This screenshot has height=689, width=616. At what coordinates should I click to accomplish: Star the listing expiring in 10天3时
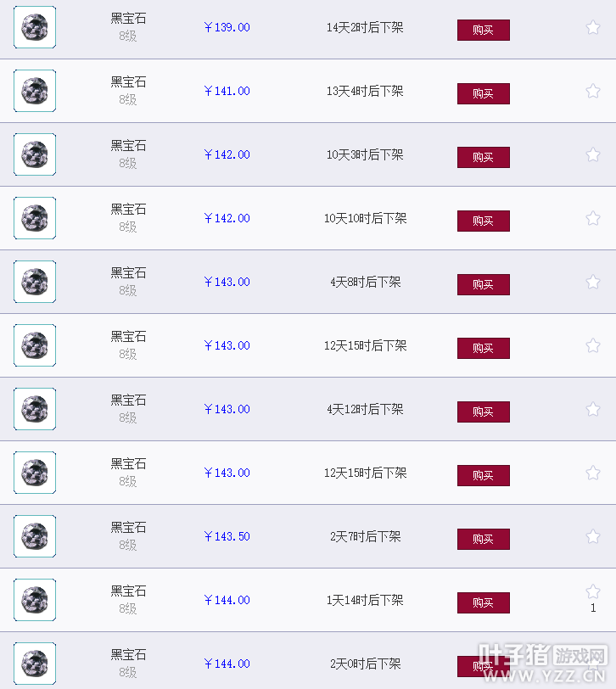(x=593, y=154)
